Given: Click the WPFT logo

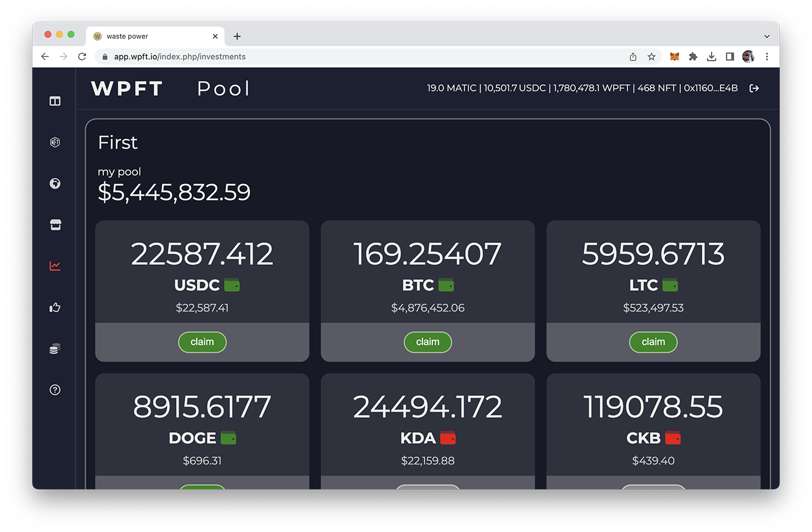Looking at the screenshot, I should (127, 88).
